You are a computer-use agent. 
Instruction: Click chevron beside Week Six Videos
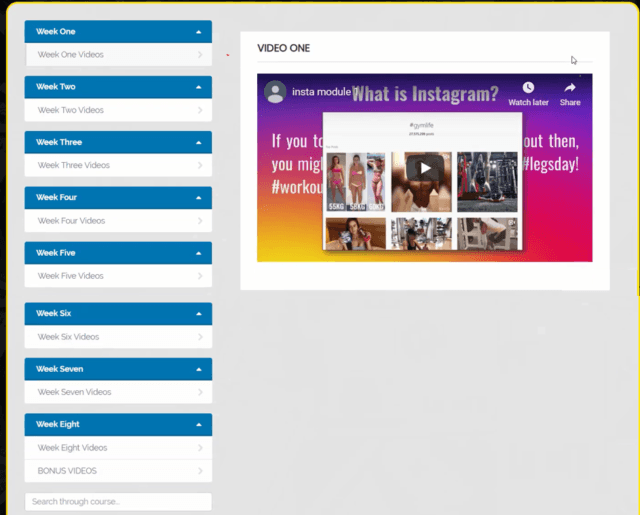(200, 337)
